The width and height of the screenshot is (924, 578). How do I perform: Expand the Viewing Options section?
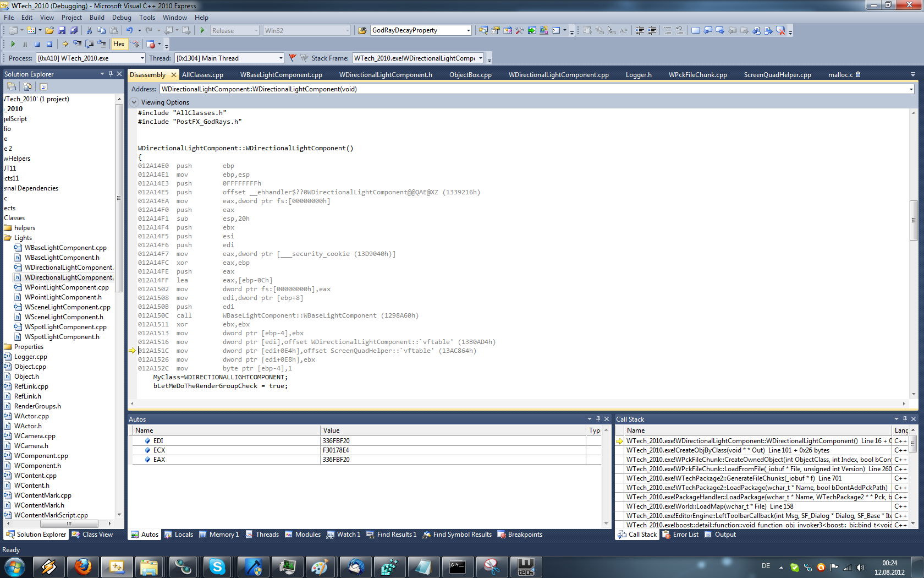134,102
